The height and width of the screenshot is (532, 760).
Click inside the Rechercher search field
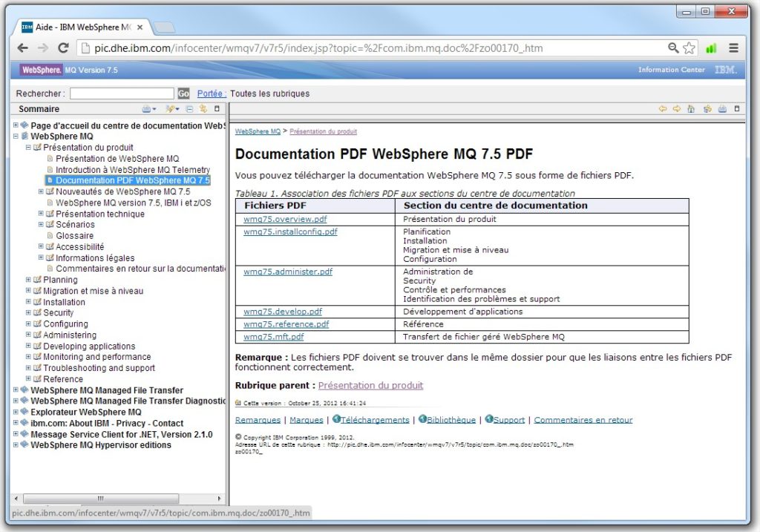click(x=121, y=93)
